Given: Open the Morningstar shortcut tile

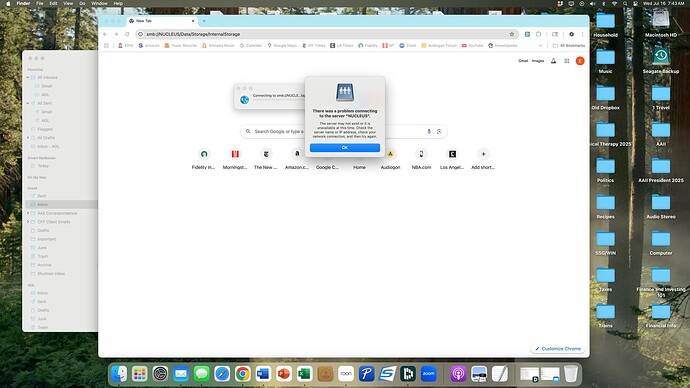Looking at the screenshot, I should click(x=235, y=159).
